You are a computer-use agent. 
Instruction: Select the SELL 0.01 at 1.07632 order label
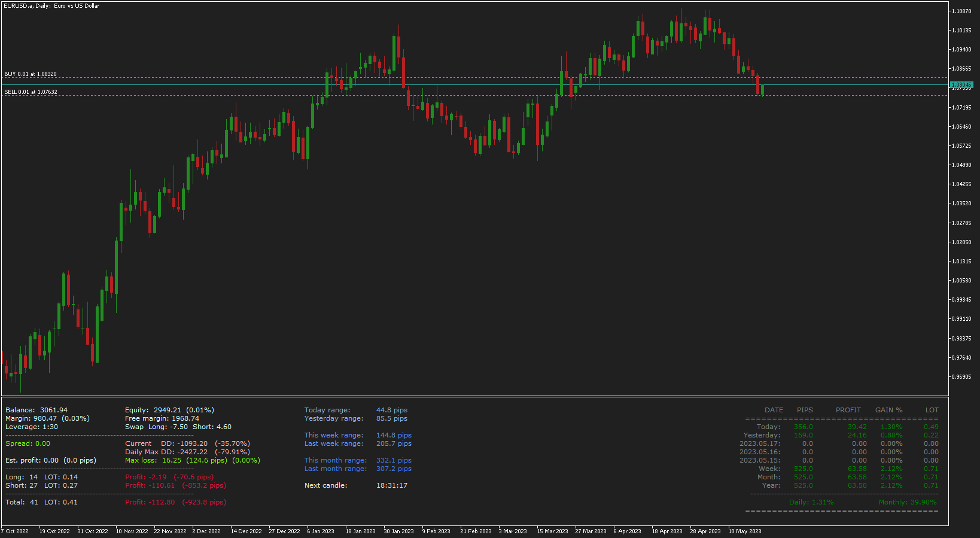(31, 92)
